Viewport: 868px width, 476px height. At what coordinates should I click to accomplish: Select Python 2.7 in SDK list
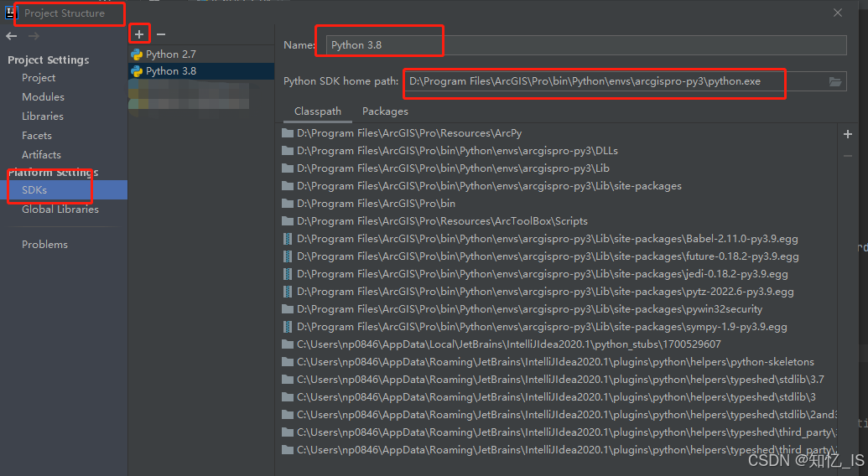pos(201,54)
